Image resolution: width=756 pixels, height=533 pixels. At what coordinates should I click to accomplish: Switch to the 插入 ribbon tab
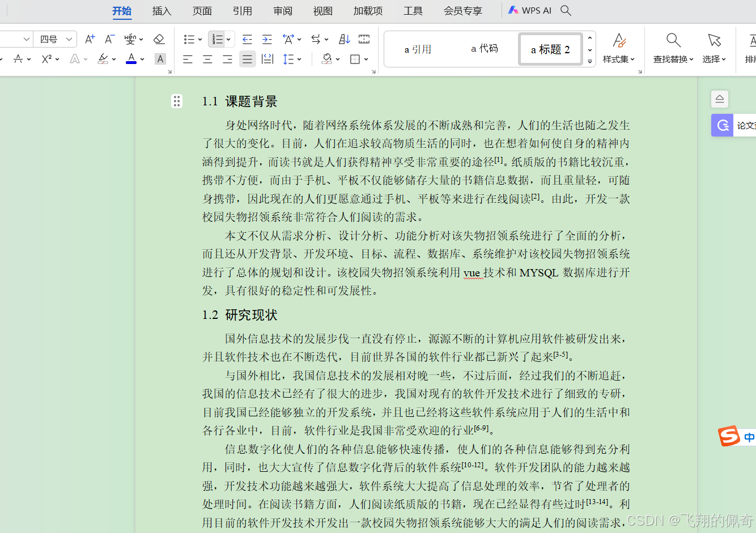[x=162, y=10]
